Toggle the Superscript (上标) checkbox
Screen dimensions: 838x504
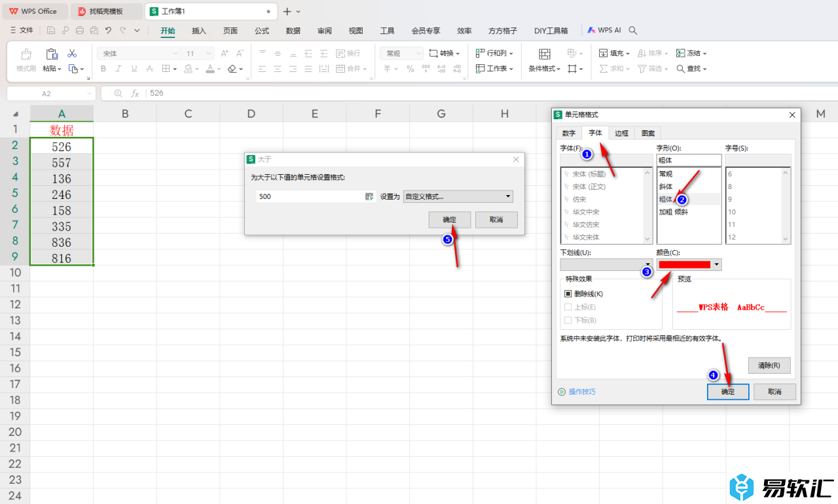click(x=568, y=307)
